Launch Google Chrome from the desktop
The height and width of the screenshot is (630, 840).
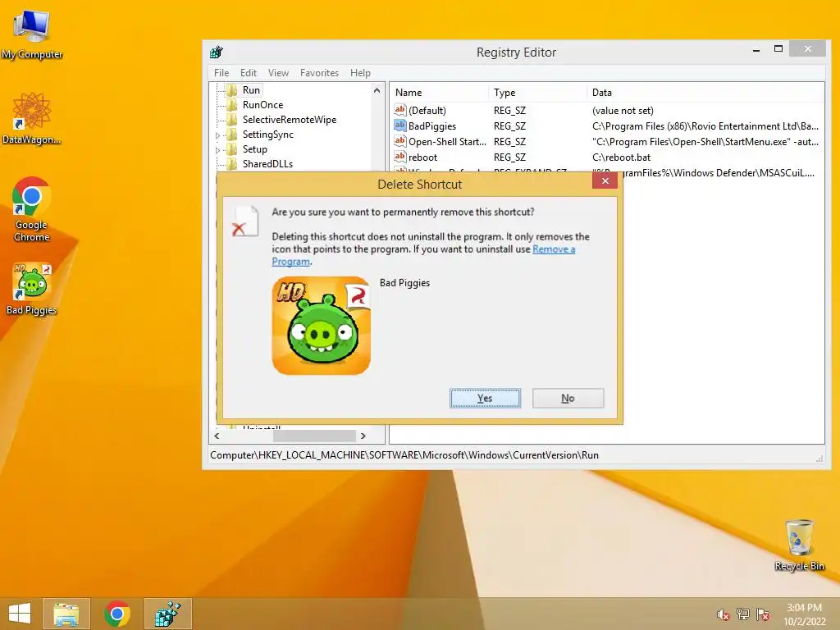pos(32,209)
